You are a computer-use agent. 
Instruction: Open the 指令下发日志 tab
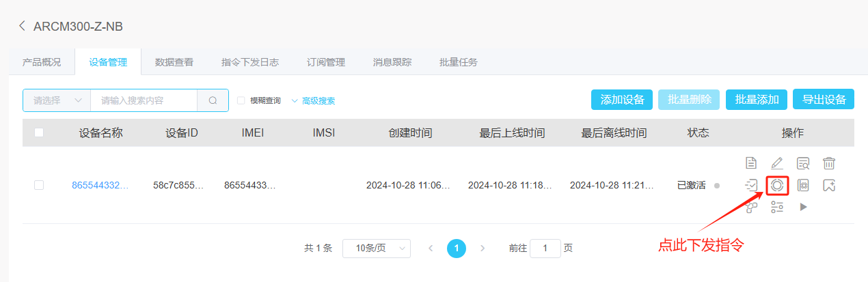[x=250, y=62]
